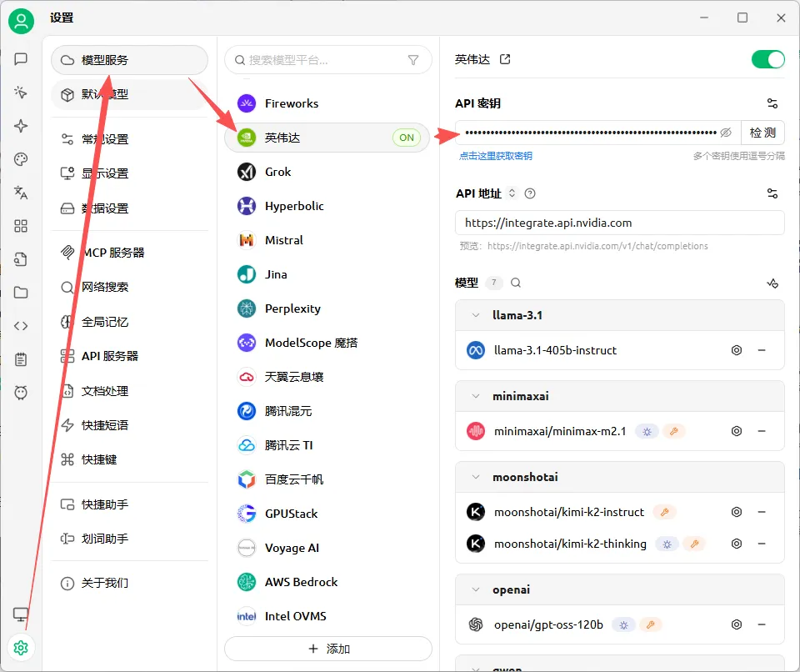The height and width of the screenshot is (672, 800).
Task: Open the chat assistant sidebar icon
Action: (x=20, y=59)
